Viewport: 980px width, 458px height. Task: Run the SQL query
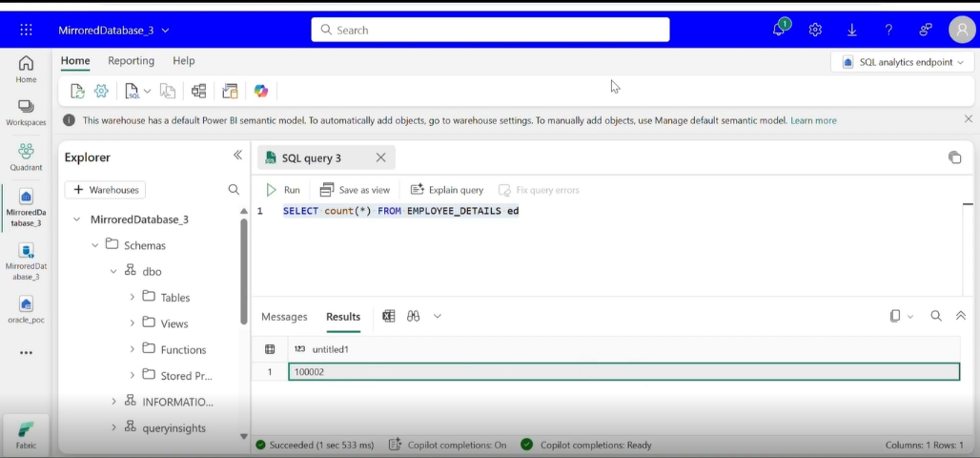(283, 190)
